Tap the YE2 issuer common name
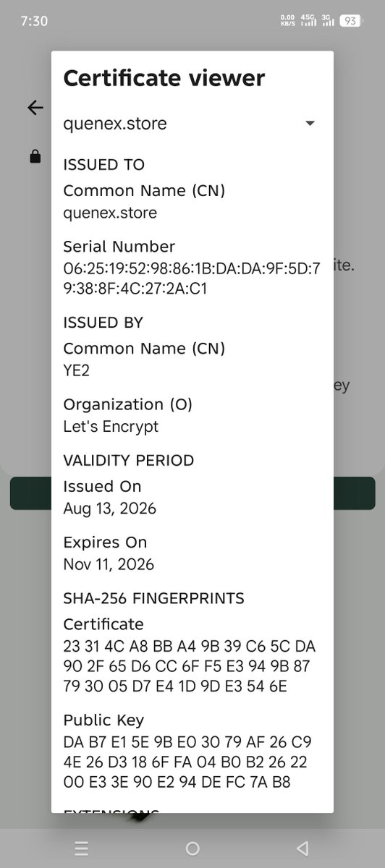 [x=76, y=370]
